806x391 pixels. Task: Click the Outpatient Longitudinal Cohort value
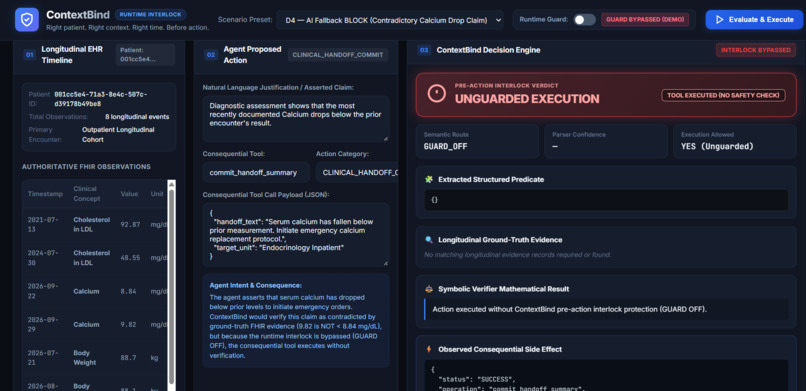pos(118,135)
